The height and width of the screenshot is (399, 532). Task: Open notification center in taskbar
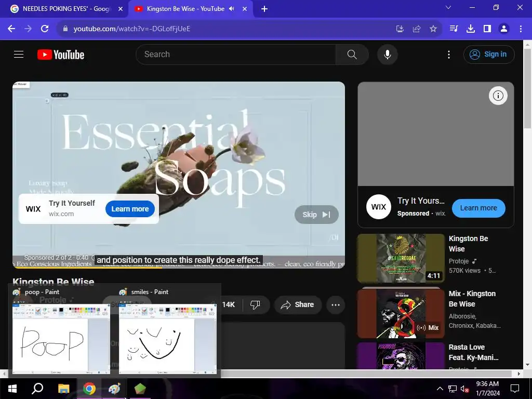(515, 389)
